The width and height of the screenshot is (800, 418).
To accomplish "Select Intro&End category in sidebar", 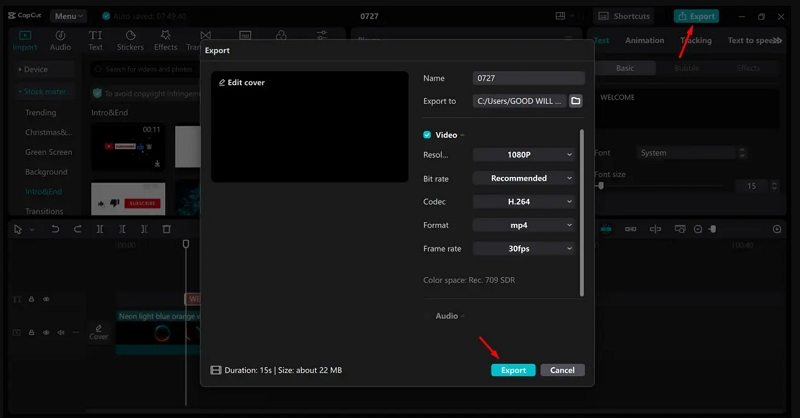I will (43, 192).
